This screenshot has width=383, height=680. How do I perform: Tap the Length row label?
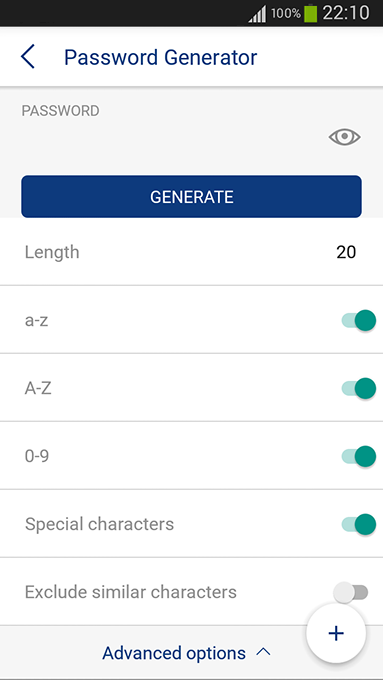52,252
